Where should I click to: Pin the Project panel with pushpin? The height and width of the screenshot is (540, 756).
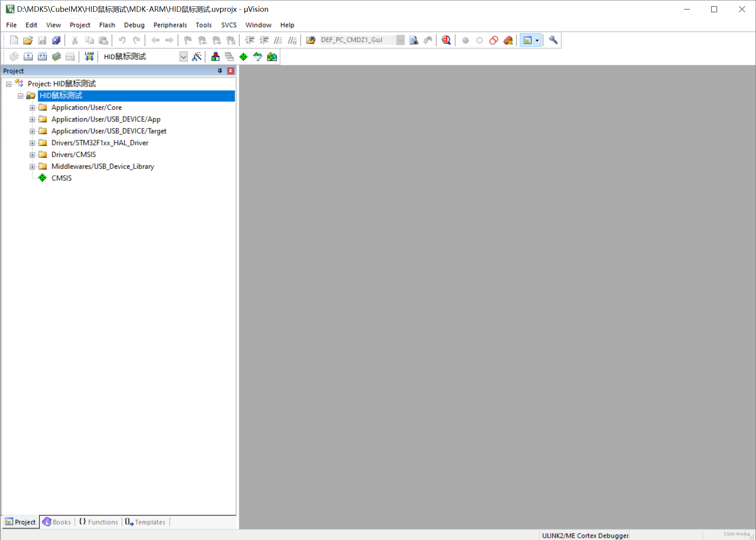(220, 71)
